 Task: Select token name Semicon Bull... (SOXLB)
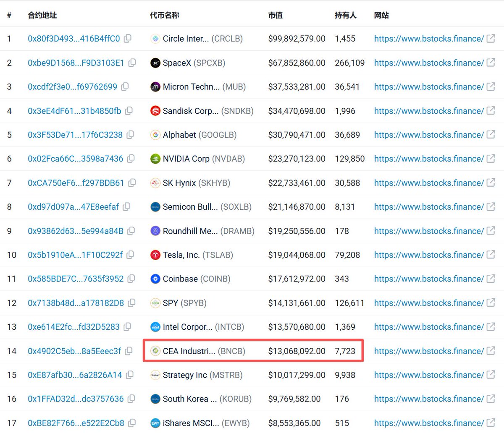tap(207, 207)
